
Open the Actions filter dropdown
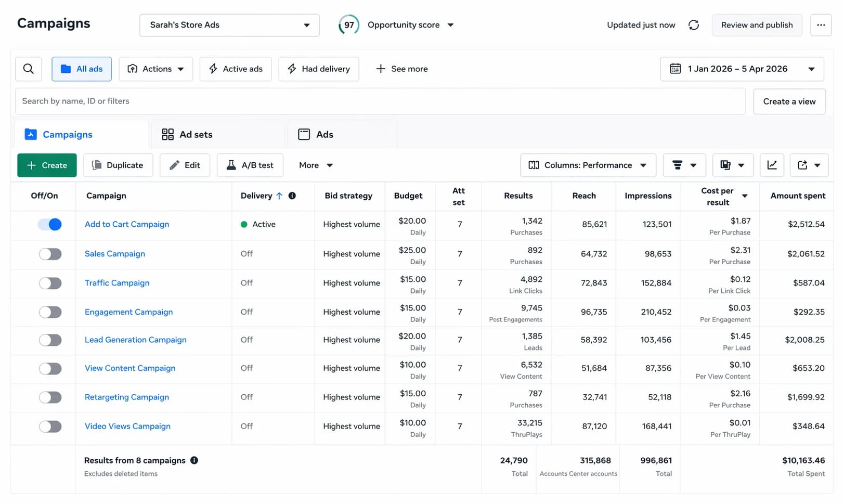156,69
